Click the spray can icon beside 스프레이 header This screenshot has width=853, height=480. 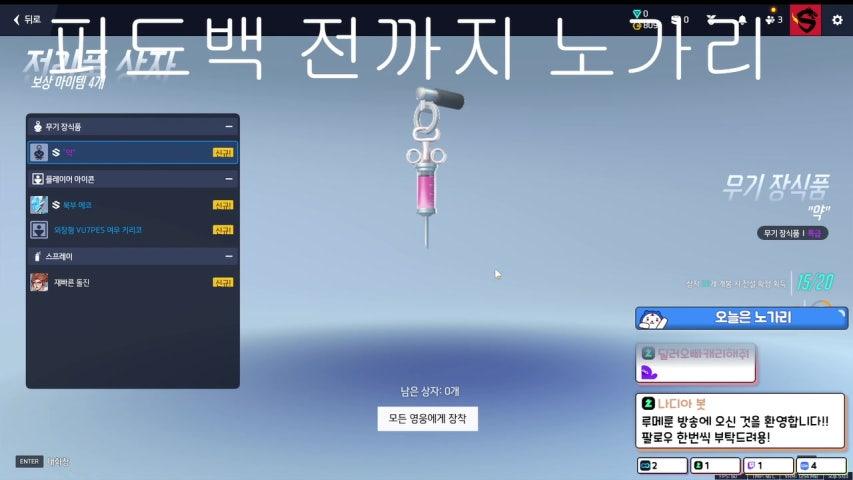coord(37,257)
